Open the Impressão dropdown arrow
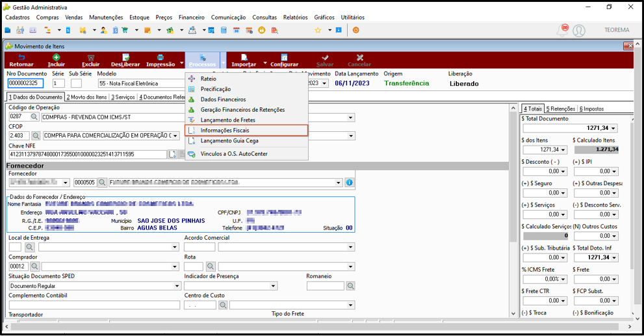Viewport: 644px width, 336px height. [x=181, y=63]
